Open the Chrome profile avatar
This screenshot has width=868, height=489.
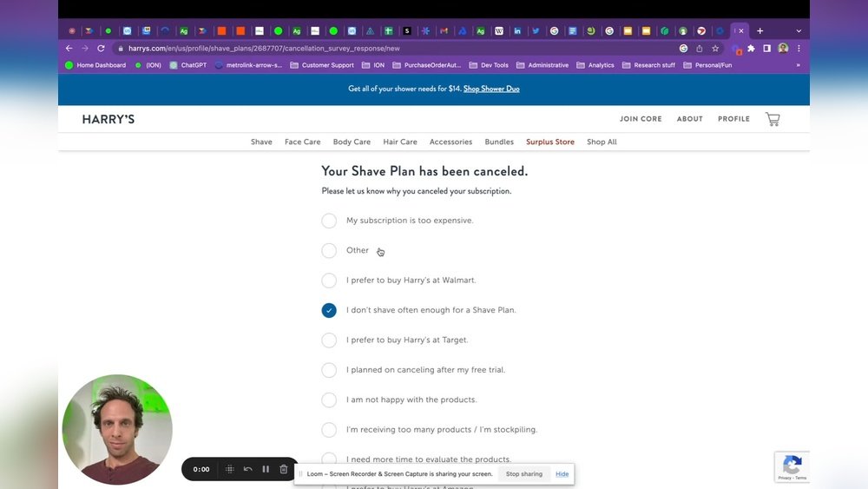pyautogui.click(x=783, y=49)
